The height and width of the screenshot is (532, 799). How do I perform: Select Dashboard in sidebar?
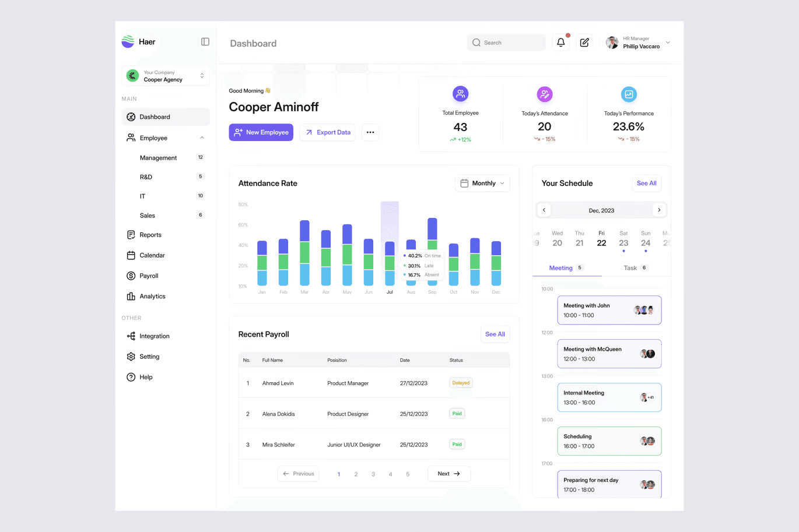166,117
